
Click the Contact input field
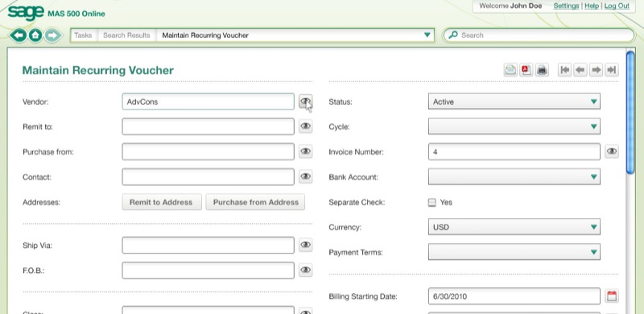[x=208, y=177]
